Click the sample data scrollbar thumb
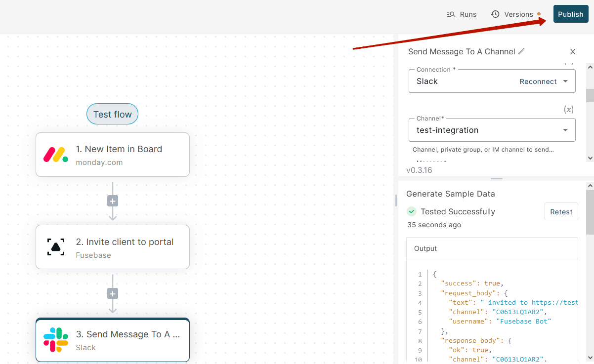 coord(590,212)
